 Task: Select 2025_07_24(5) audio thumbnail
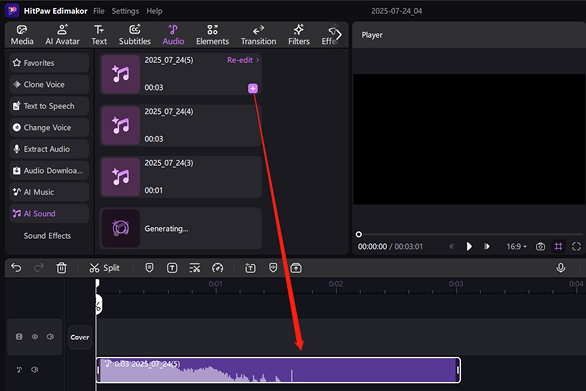click(x=121, y=74)
